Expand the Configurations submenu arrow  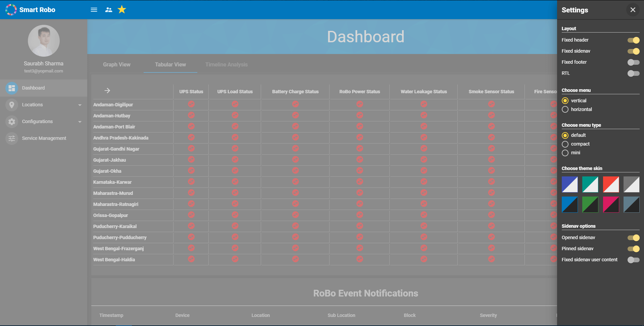80,122
